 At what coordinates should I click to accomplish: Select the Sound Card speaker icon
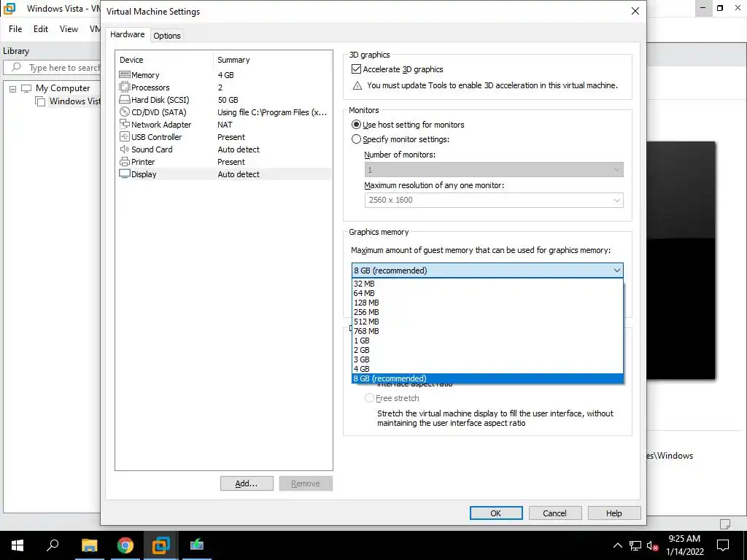tap(124, 149)
